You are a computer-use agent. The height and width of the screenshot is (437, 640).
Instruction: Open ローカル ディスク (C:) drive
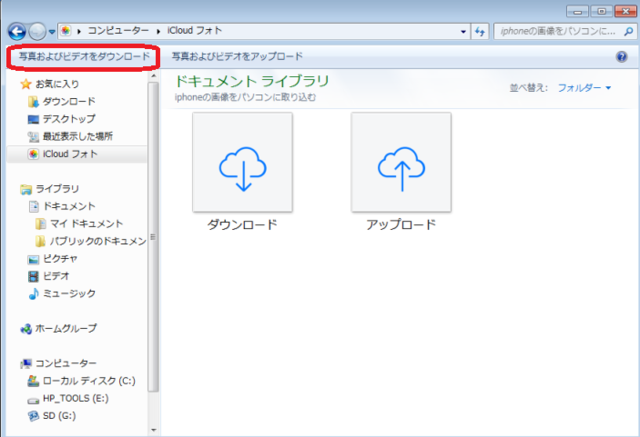click(x=88, y=381)
